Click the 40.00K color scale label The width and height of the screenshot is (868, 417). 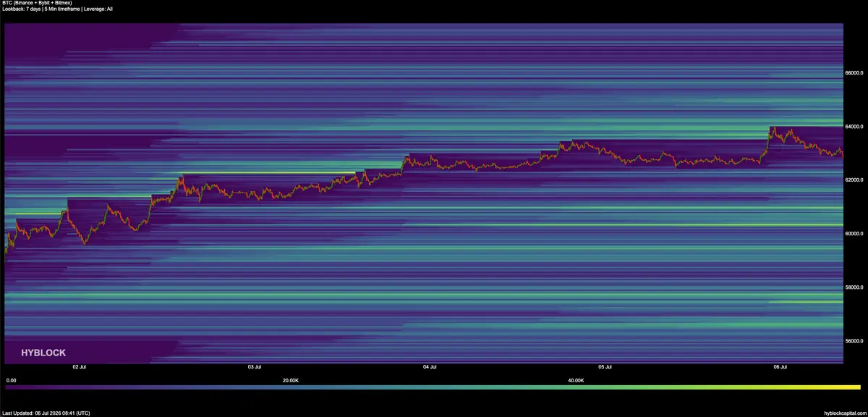pos(576,380)
